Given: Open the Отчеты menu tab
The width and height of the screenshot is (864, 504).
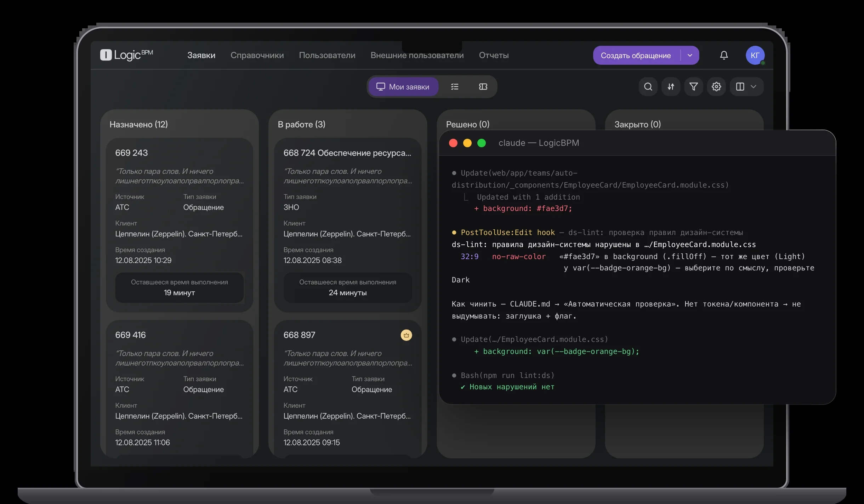Looking at the screenshot, I should point(494,55).
